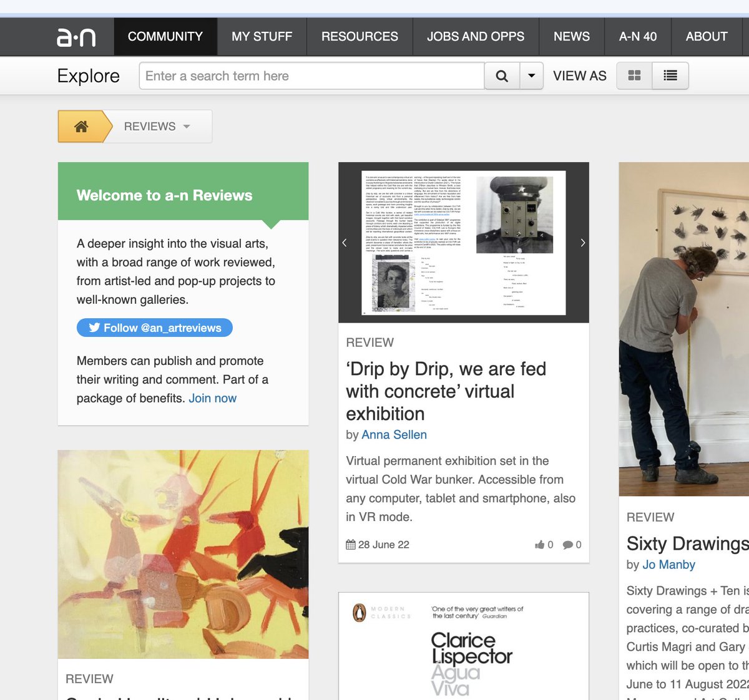This screenshot has height=700, width=749.
Task: Switch to the NEWS section
Action: click(x=571, y=36)
